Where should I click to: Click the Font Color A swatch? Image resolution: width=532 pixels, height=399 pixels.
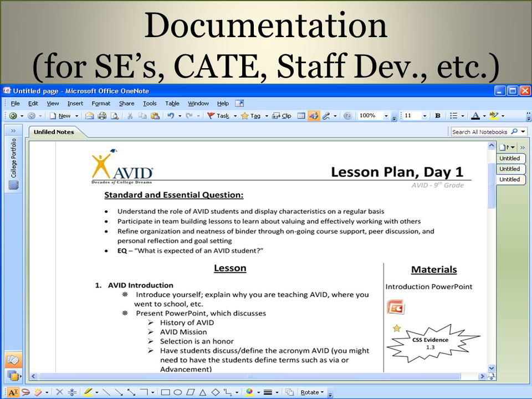click(475, 116)
